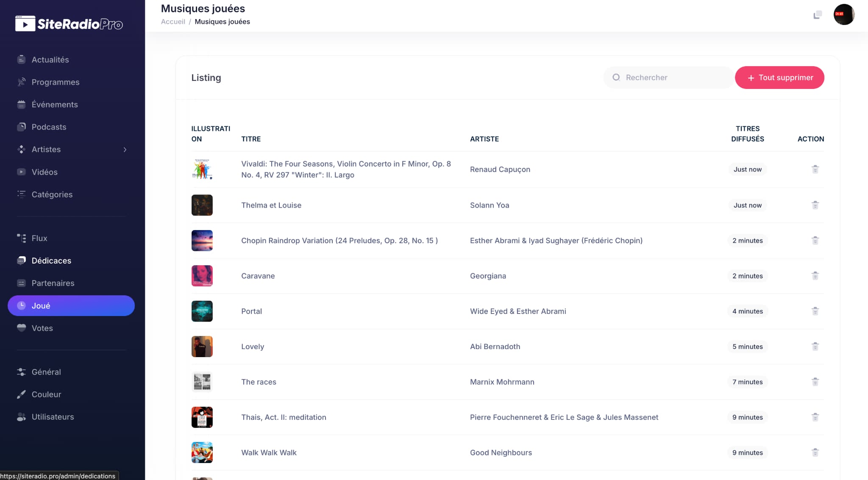Trash the Lovely by Abi Bernadoth row
868x480 pixels.
point(815,347)
